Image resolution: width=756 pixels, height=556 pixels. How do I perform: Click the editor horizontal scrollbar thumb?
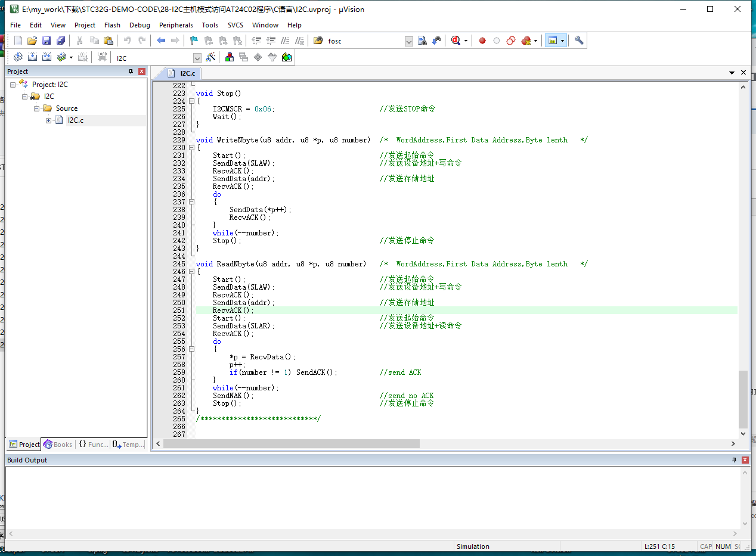(292, 444)
